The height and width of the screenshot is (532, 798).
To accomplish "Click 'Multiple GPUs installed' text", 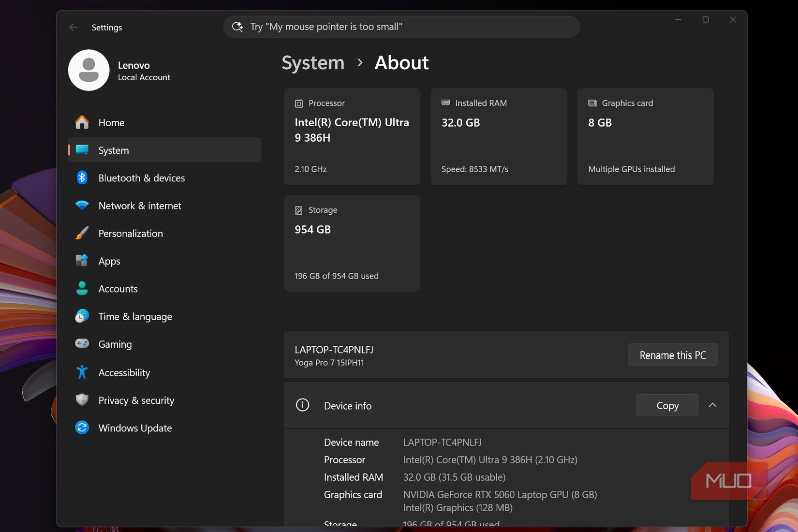I will [632, 169].
